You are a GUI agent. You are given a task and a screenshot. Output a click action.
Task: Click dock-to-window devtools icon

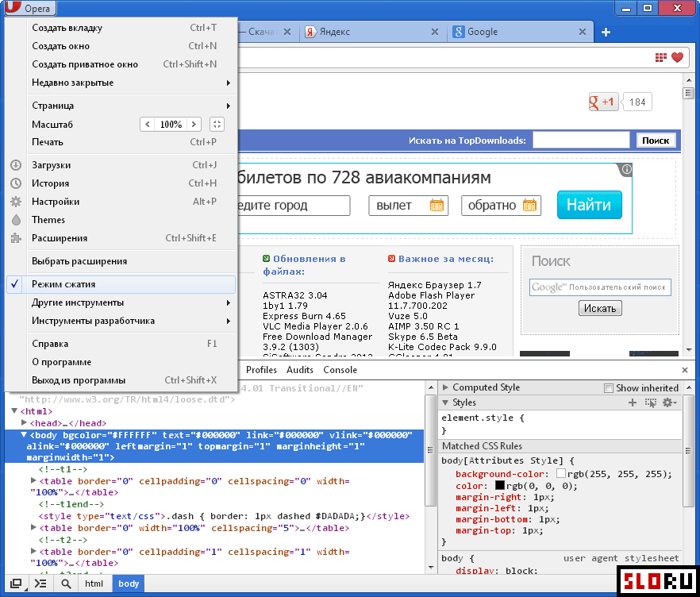[x=16, y=584]
